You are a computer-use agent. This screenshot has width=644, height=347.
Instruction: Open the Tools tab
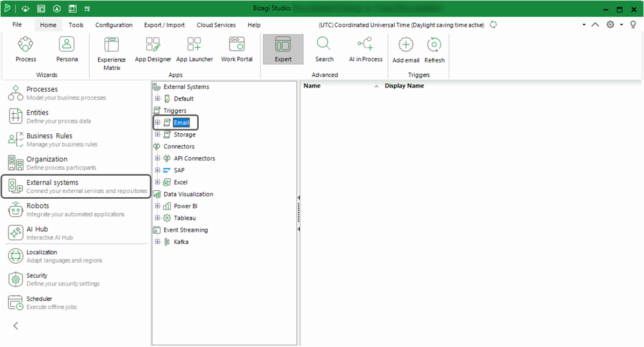(x=76, y=25)
